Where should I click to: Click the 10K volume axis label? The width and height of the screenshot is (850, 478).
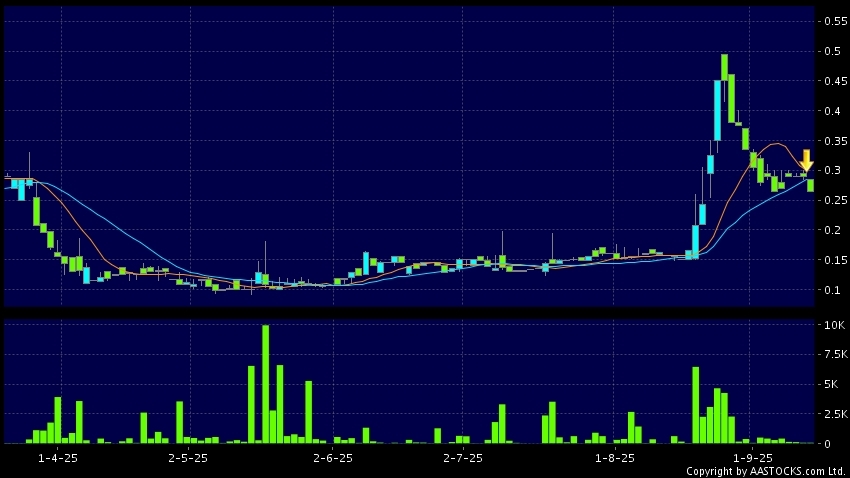click(x=833, y=326)
